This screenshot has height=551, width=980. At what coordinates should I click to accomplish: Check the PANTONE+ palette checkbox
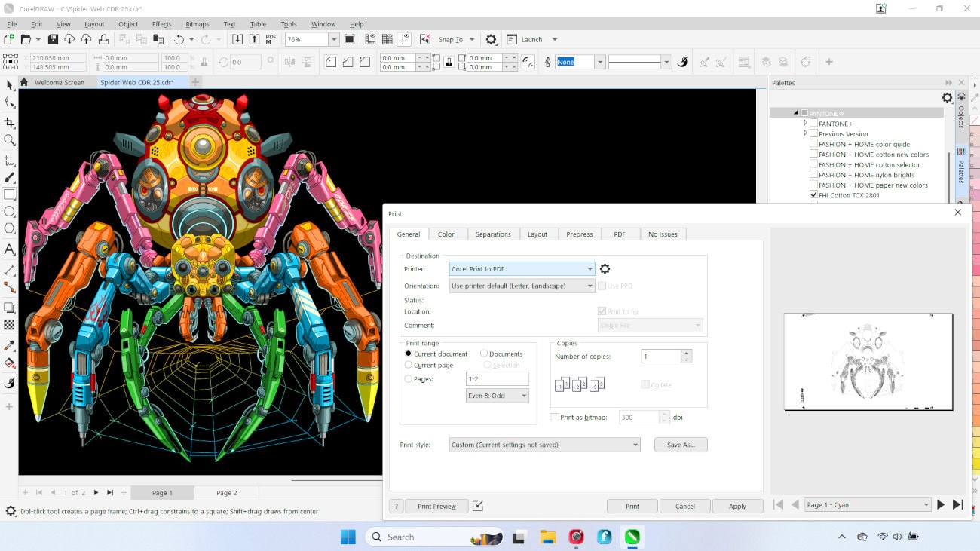click(x=813, y=124)
